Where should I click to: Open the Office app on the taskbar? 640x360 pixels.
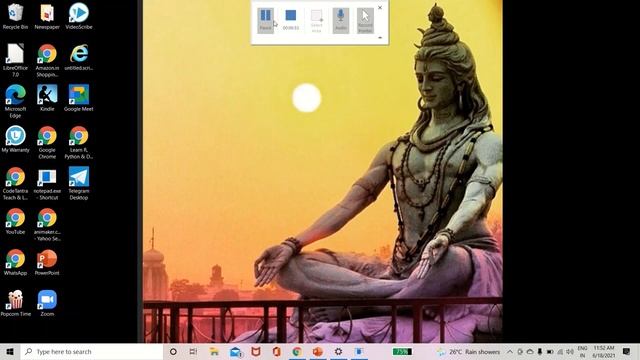click(276, 351)
